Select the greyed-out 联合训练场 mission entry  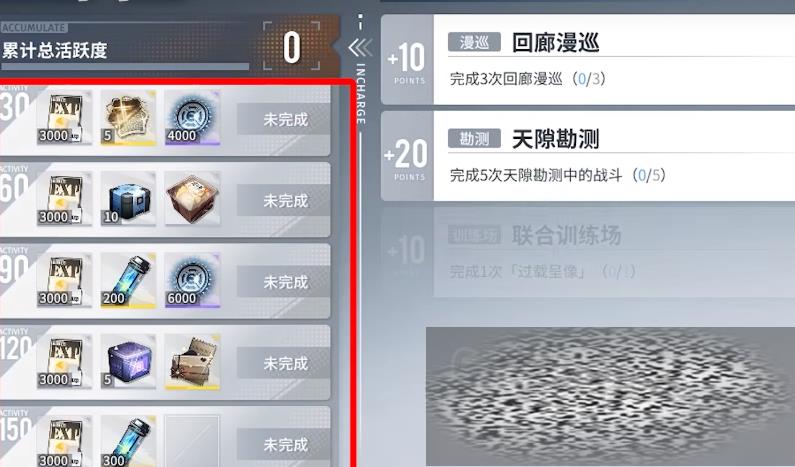click(588, 252)
